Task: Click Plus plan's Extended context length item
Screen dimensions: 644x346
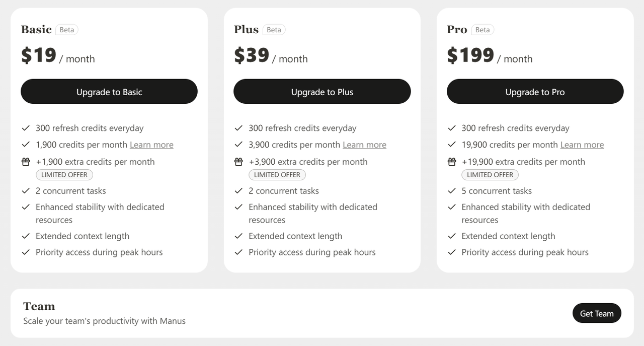Action: pos(295,236)
